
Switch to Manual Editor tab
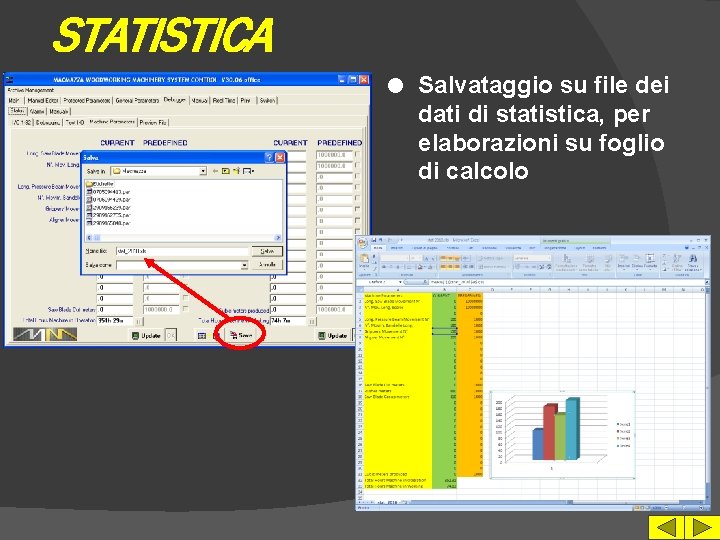(x=43, y=100)
